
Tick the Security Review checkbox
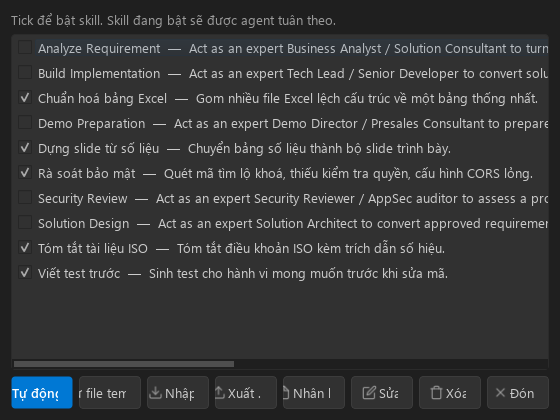tap(25, 198)
